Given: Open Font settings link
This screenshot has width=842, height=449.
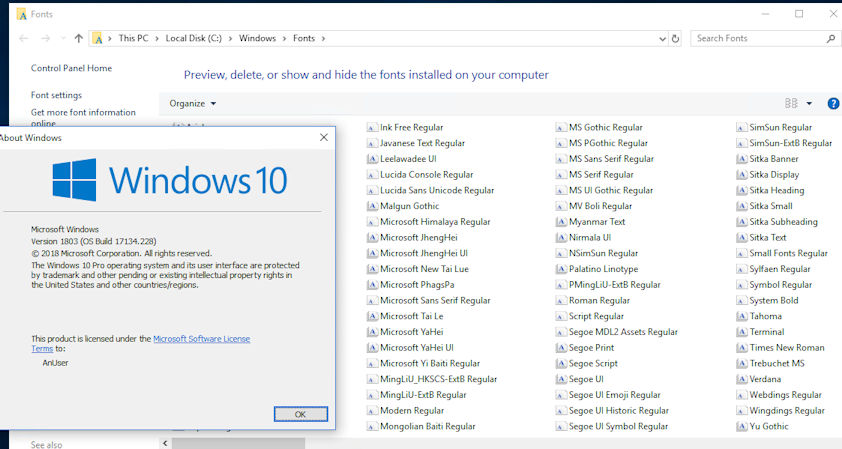Looking at the screenshot, I should tap(56, 95).
